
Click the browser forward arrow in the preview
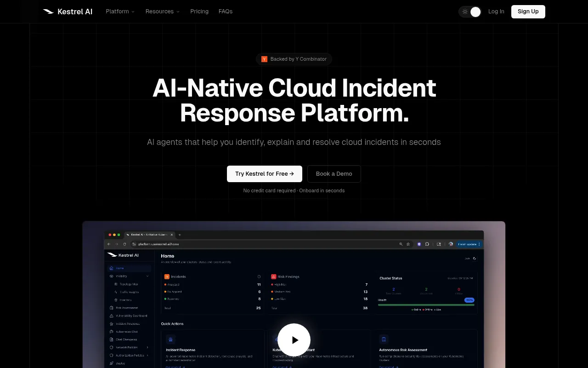coord(116,244)
